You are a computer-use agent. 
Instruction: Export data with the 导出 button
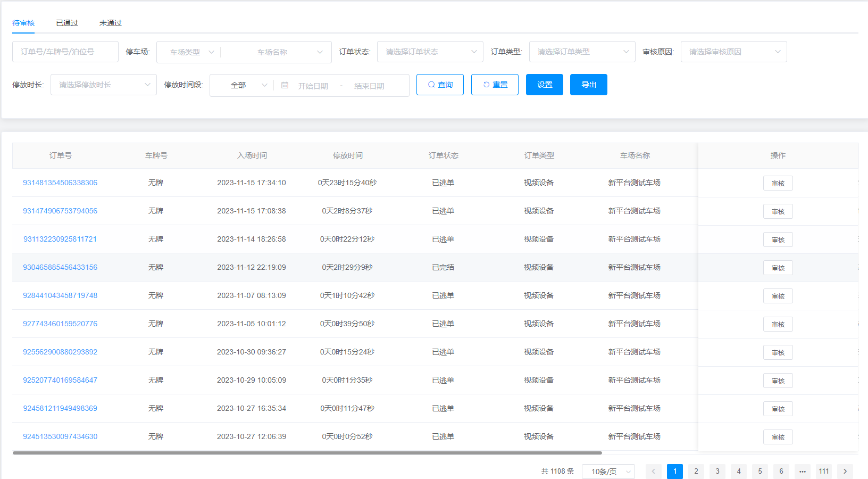(x=588, y=85)
